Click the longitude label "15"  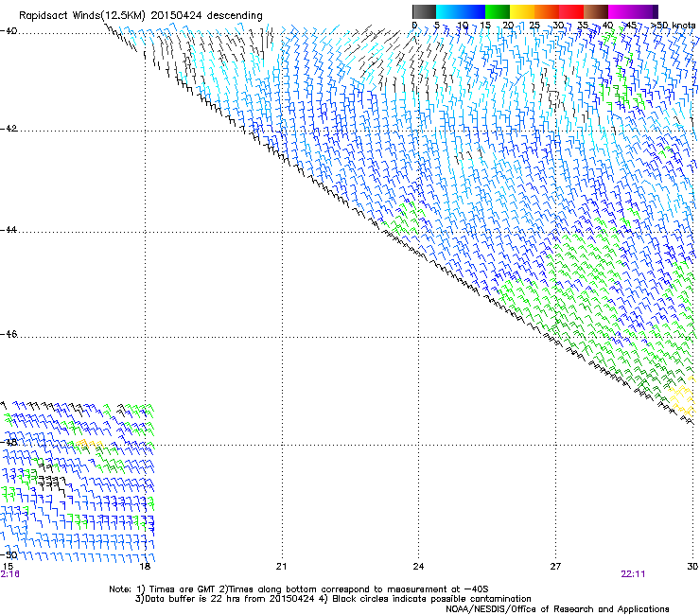(8, 567)
